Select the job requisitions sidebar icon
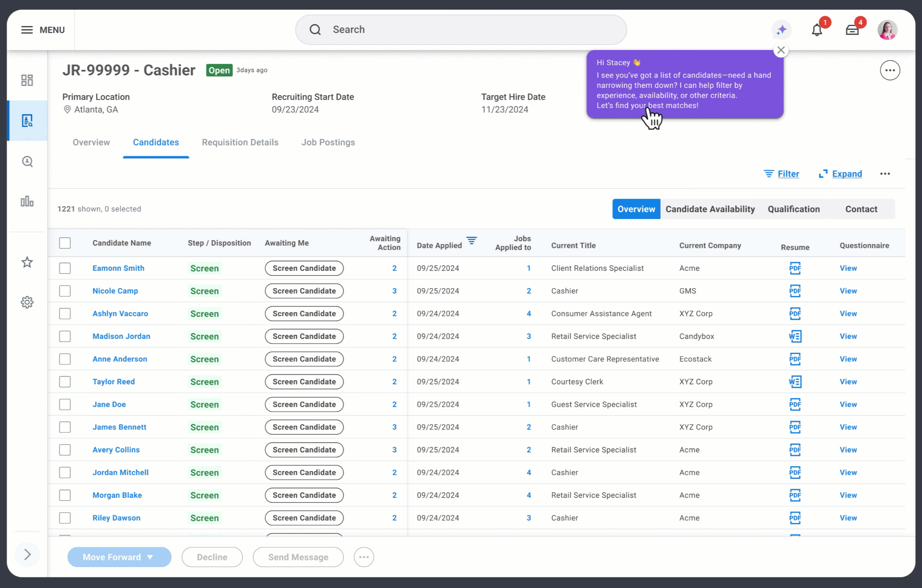Image resolution: width=922 pixels, height=588 pixels. point(27,121)
